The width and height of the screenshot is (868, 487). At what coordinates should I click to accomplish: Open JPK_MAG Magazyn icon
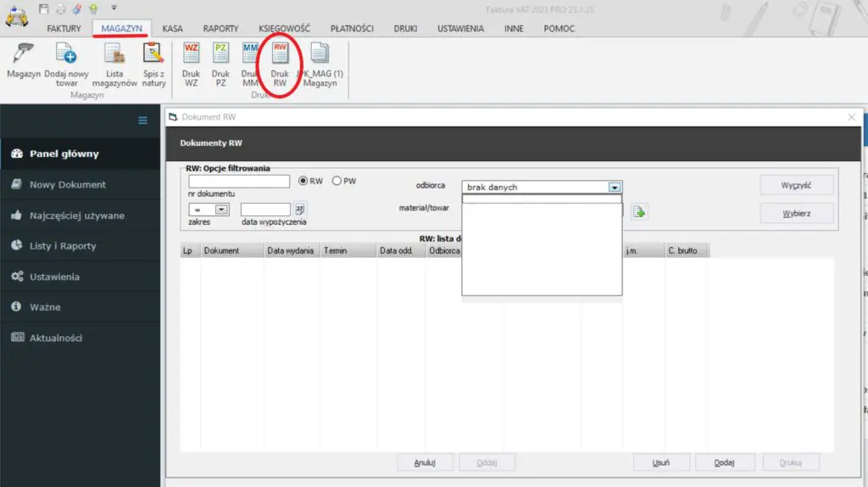tap(320, 55)
